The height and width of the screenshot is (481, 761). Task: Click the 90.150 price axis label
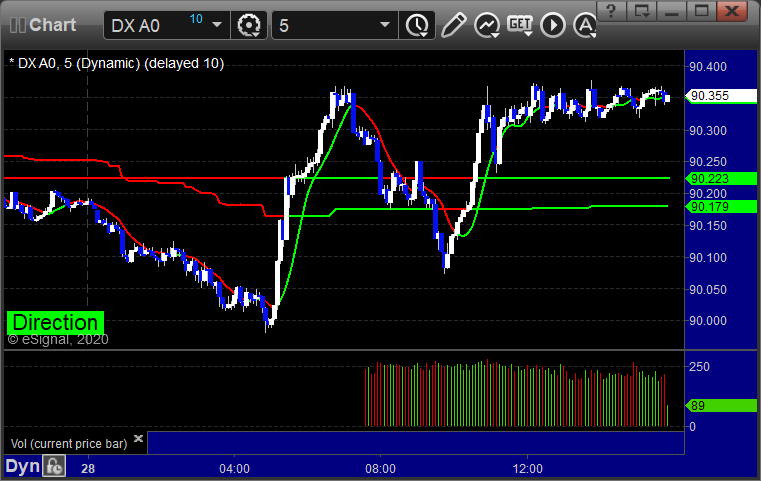(708, 226)
